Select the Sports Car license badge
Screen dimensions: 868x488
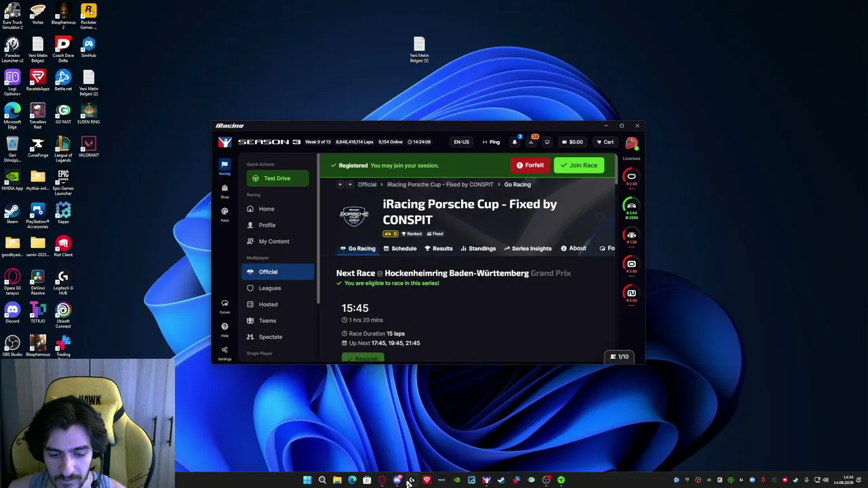pyautogui.click(x=631, y=207)
